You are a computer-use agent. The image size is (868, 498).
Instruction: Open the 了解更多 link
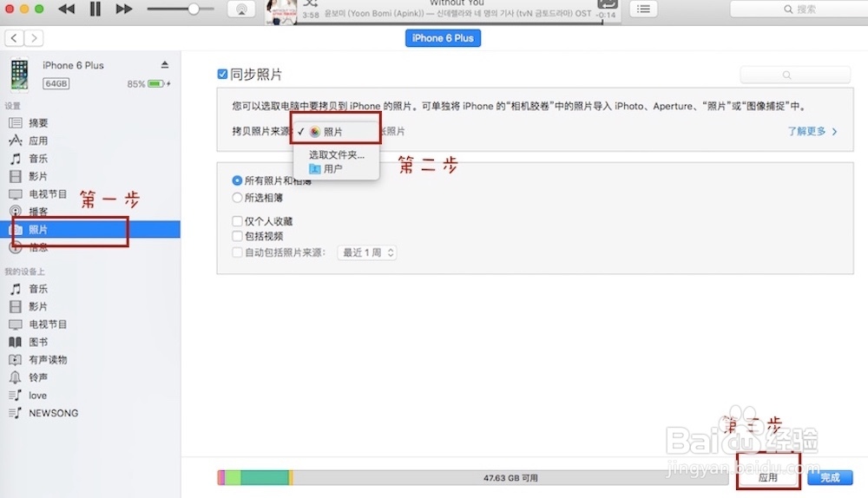(812, 131)
